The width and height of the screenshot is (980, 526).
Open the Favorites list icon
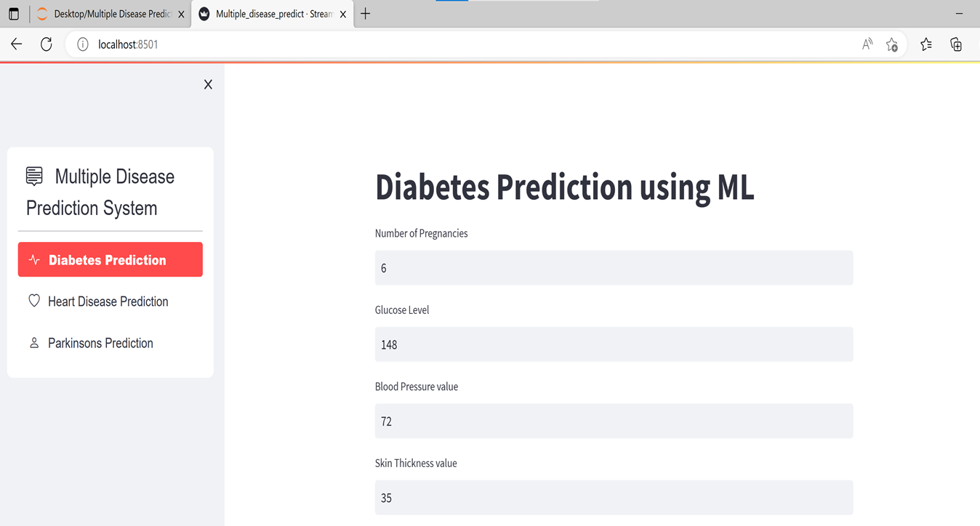(926, 44)
